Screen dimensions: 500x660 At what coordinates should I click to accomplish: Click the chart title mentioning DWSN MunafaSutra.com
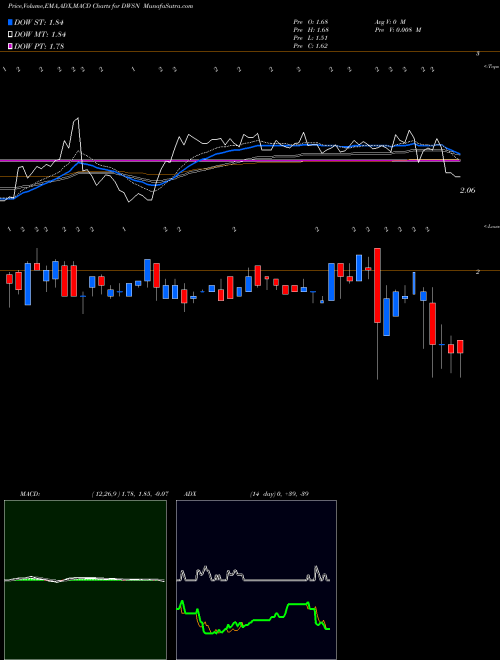point(101,6)
